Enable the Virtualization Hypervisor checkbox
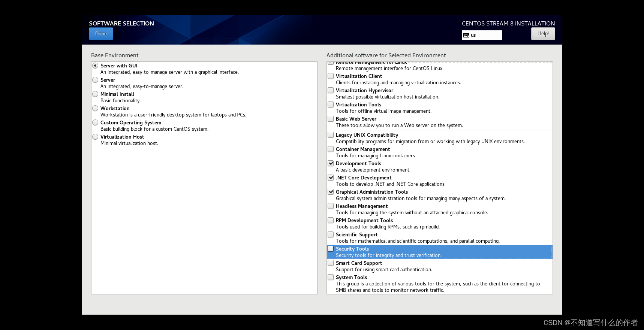The width and height of the screenshot is (644, 330). [x=331, y=90]
